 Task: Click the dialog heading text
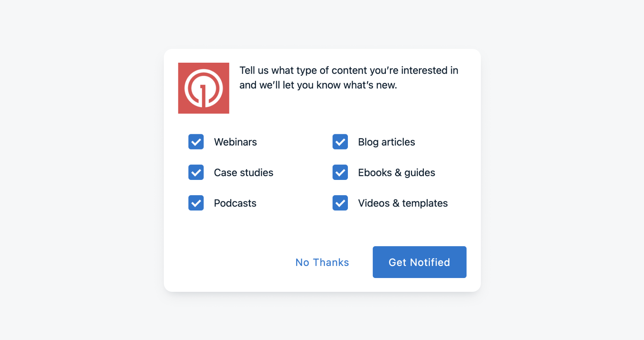[349, 78]
